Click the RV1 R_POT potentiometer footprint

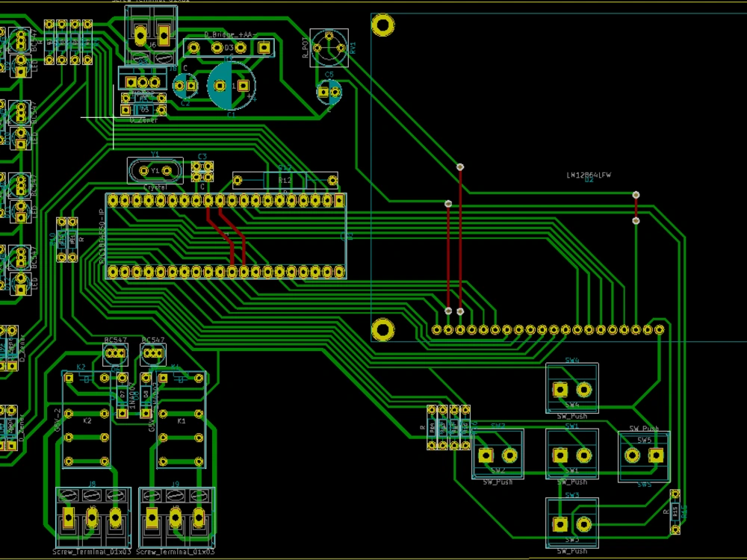point(328,49)
